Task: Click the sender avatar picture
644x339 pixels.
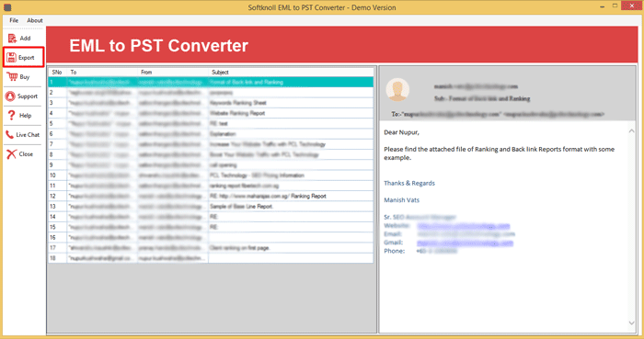Action: point(397,89)
